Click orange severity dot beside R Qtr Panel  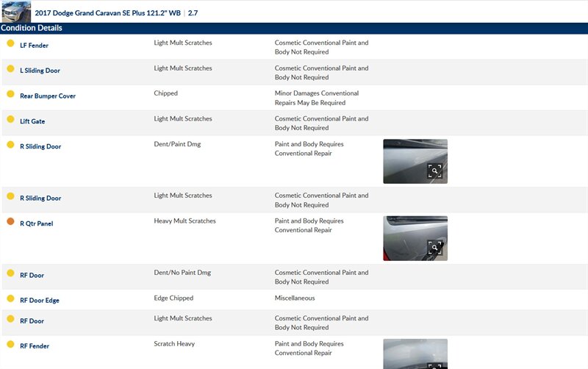pyautogui.click(x=10, y=221)
